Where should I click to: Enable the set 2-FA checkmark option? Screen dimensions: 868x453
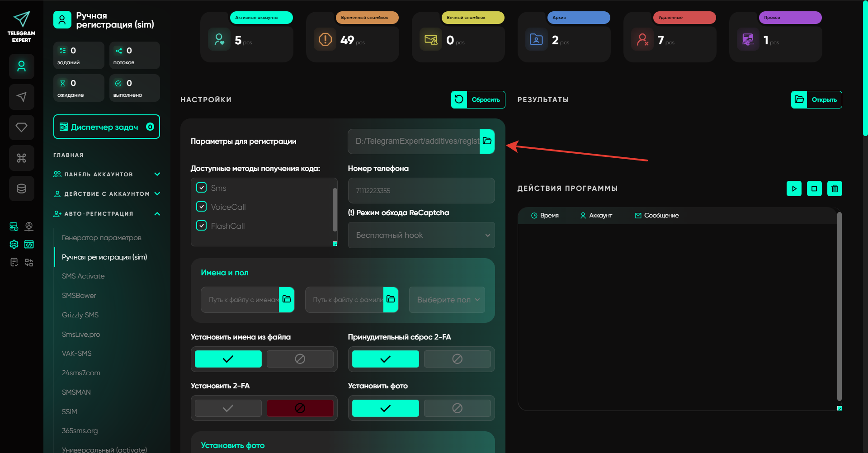point(228,408)
